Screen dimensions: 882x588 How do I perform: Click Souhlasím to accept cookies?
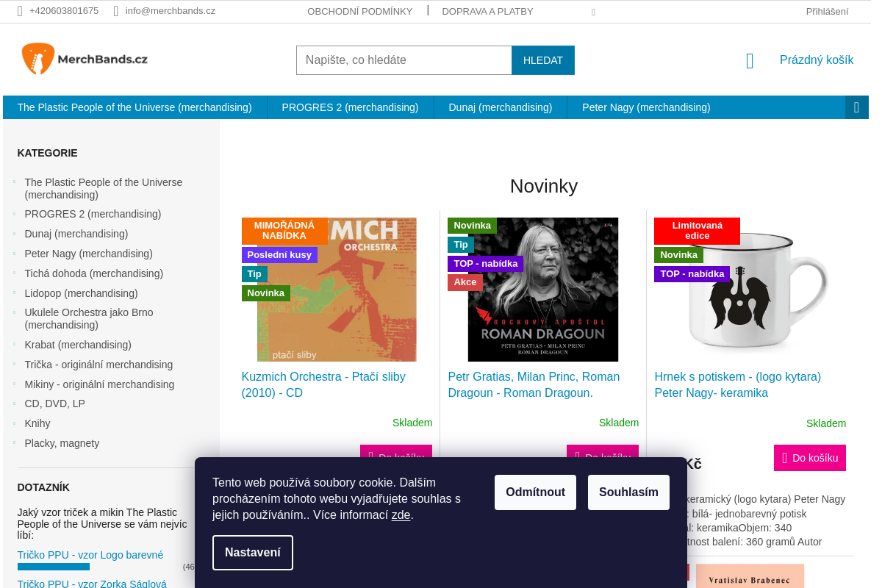tap(628, 492)
